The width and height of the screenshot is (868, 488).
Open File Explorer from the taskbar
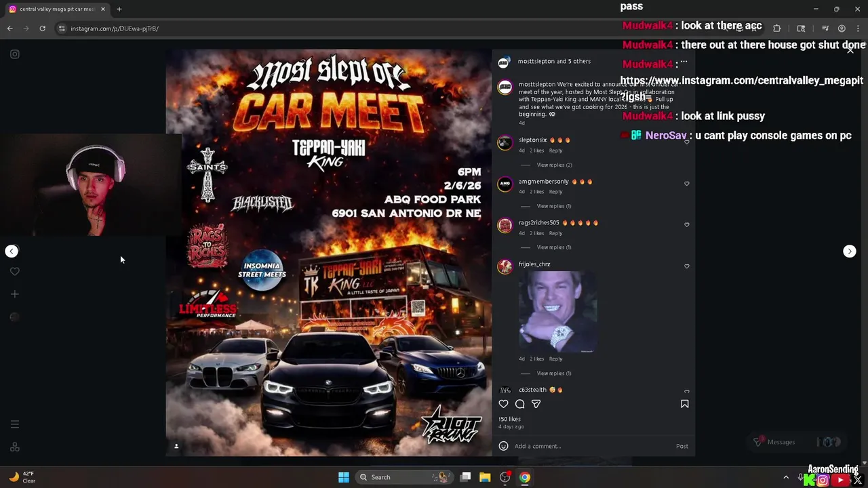[x=485, y=477]
